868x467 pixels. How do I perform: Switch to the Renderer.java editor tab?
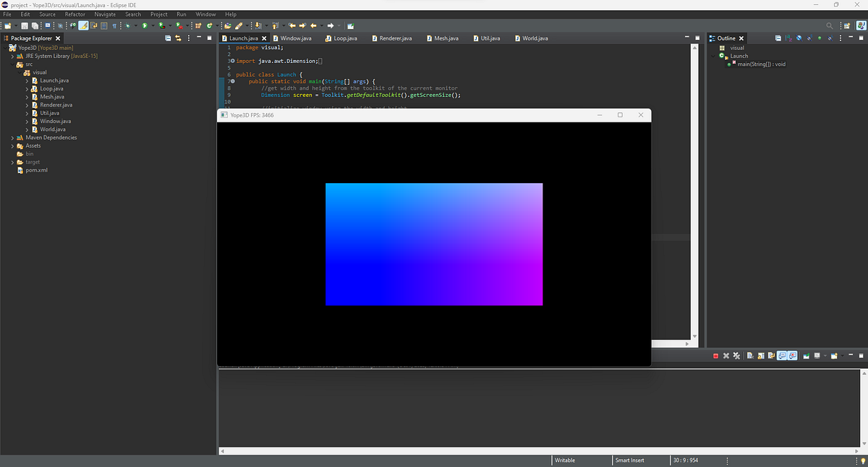coord(391,38)
